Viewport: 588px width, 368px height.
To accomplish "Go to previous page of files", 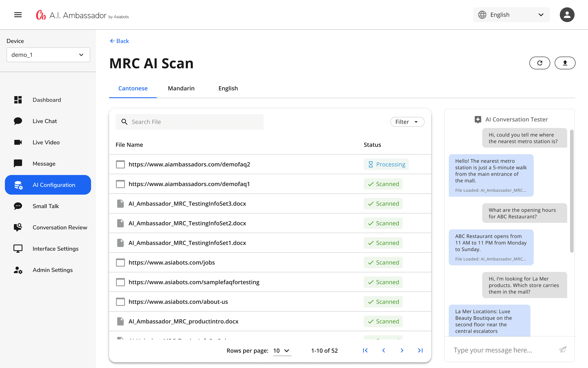I will tap(384, 350).
